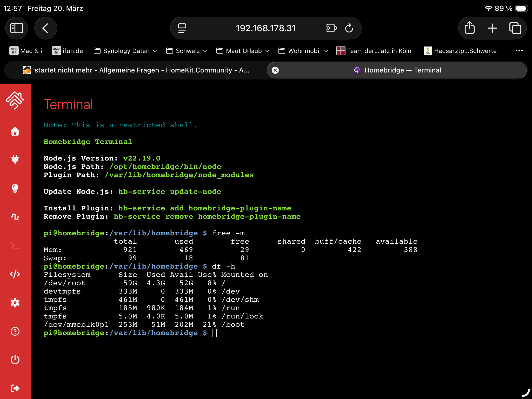Open Homebridge settings gear icon
The height and width of the screenshot is (399, 532).
click(15, 303)
